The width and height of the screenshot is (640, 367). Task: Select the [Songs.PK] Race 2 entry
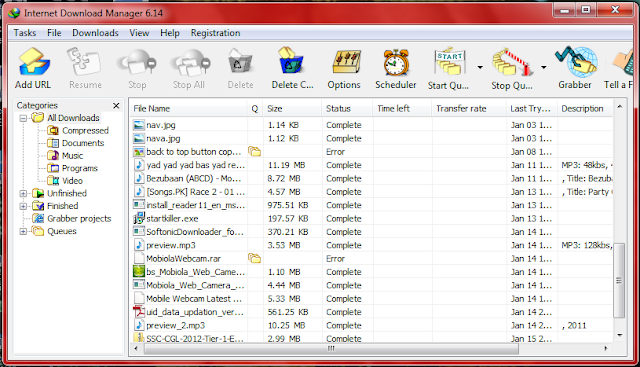point(371,192)
